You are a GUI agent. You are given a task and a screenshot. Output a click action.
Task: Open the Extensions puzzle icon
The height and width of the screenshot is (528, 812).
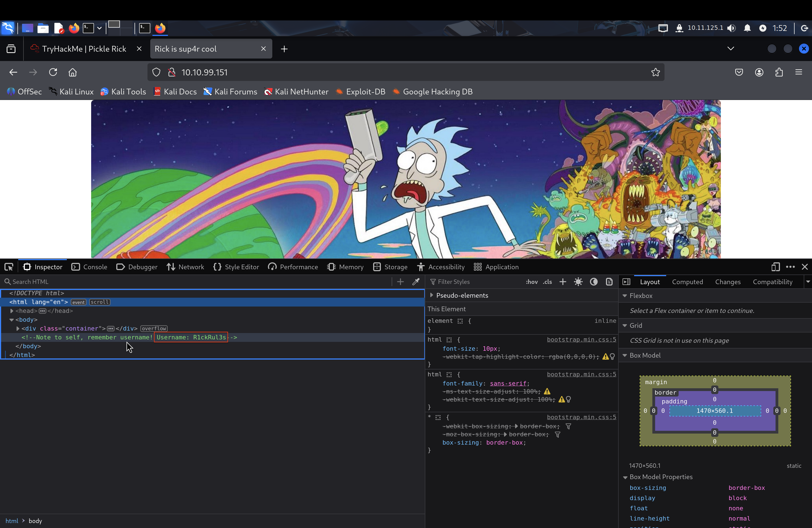pyautogui.click(x=779, y=72)
